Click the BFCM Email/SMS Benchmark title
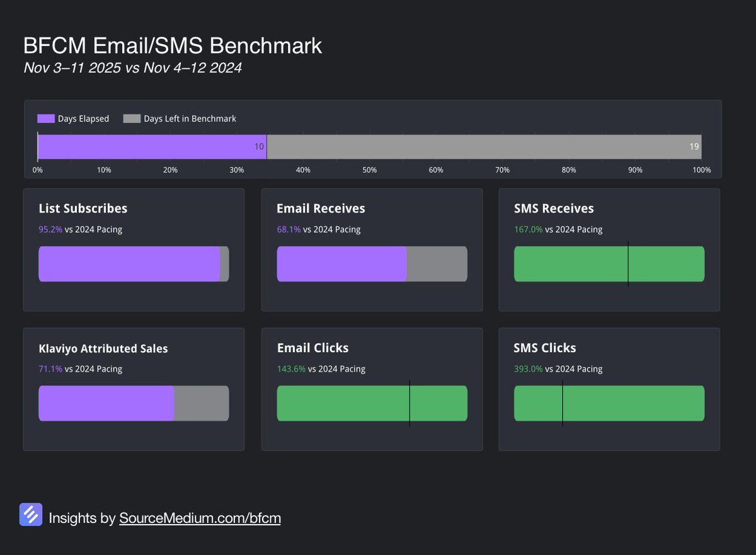Image resolution: width=756 pixels, height=555 pixels. click(x=173, y=46)
